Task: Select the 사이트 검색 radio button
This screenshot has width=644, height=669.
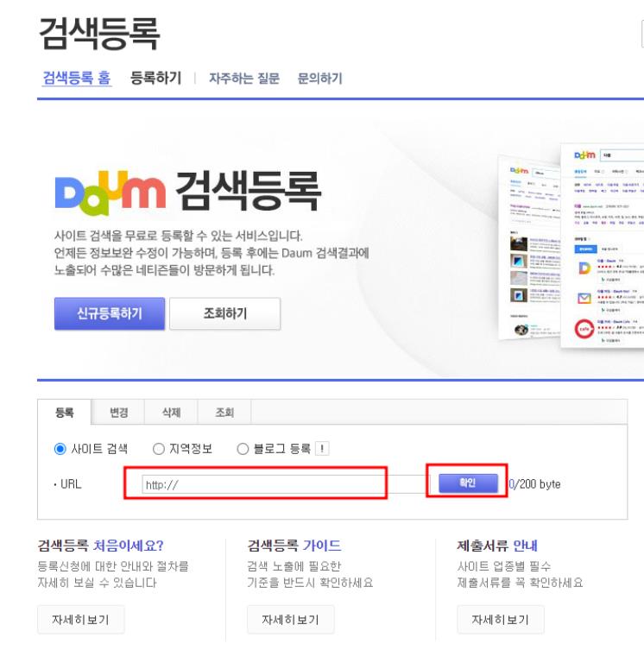Action: tap(60, 449)
